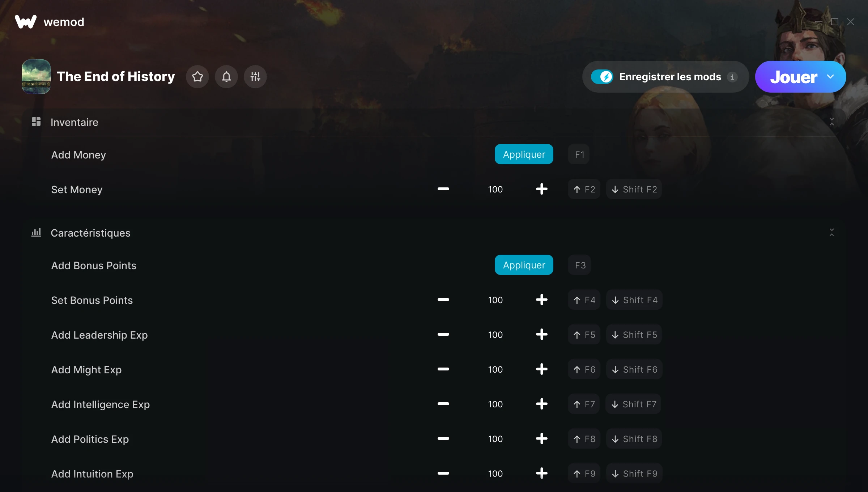Click the WeMod logo icon
Image resolution: width=868 pixels, height=492 pixels.
[x=26, y=22]
